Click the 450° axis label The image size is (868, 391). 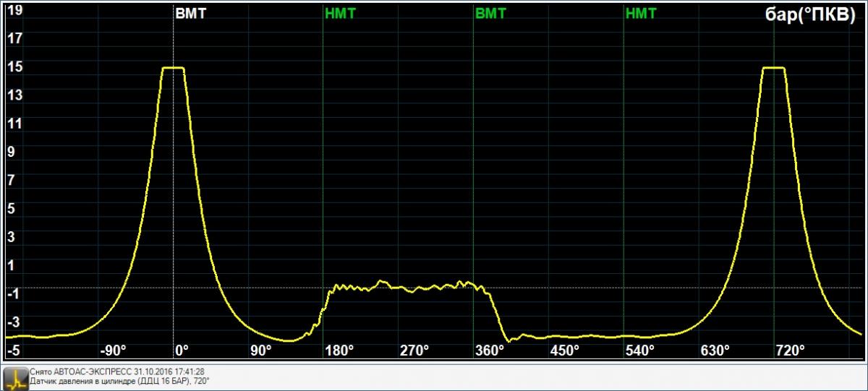(x=566, y=350)
